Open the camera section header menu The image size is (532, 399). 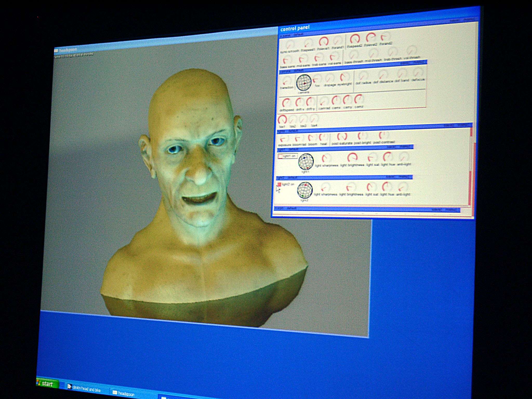(x=419, y=62)
